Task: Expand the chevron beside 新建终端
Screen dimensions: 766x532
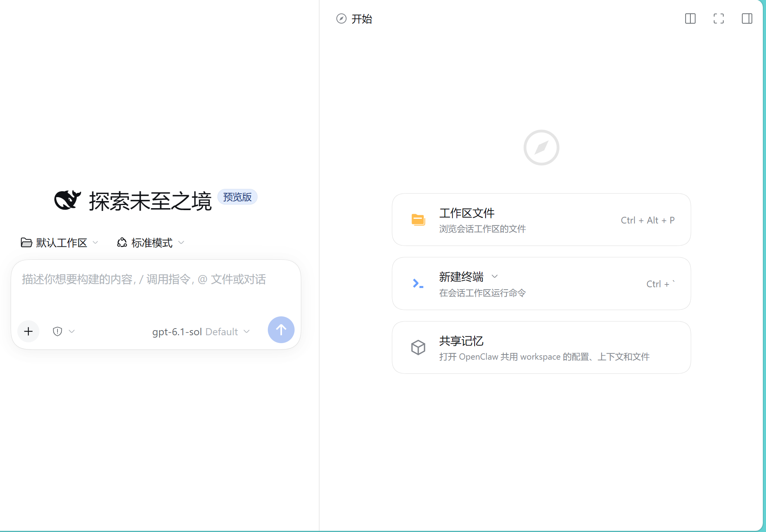Action: [x=495, y=277]
